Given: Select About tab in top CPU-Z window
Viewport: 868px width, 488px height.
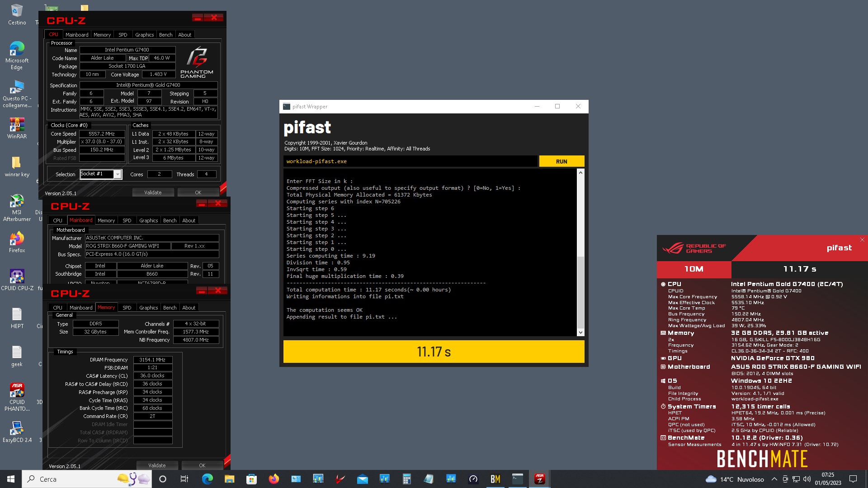Looking at the screenshot, I should click(x=184, y=35).
